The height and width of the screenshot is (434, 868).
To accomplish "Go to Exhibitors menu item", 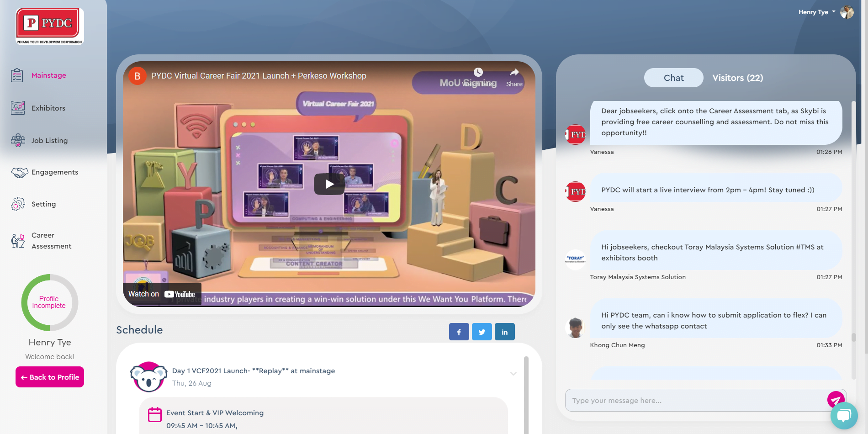I will (x=48, y=108).
